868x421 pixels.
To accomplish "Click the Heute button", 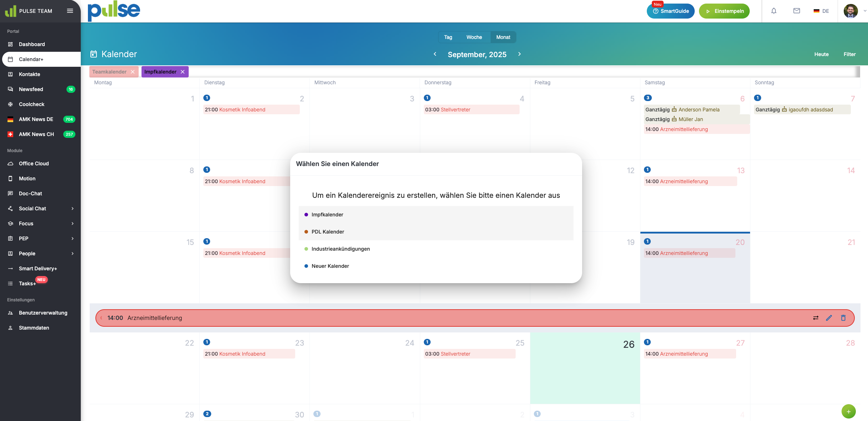I will coord(821,54).
